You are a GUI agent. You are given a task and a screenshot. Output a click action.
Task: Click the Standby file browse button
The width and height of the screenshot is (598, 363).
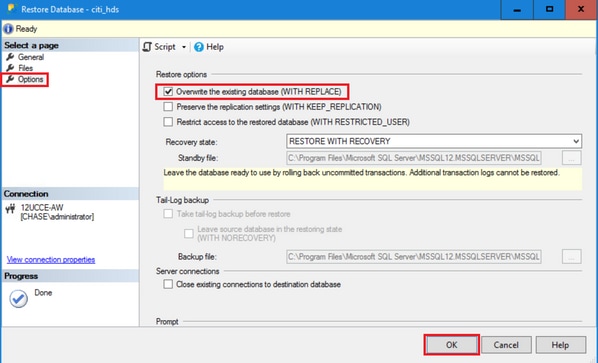click(x=572, y=158)
